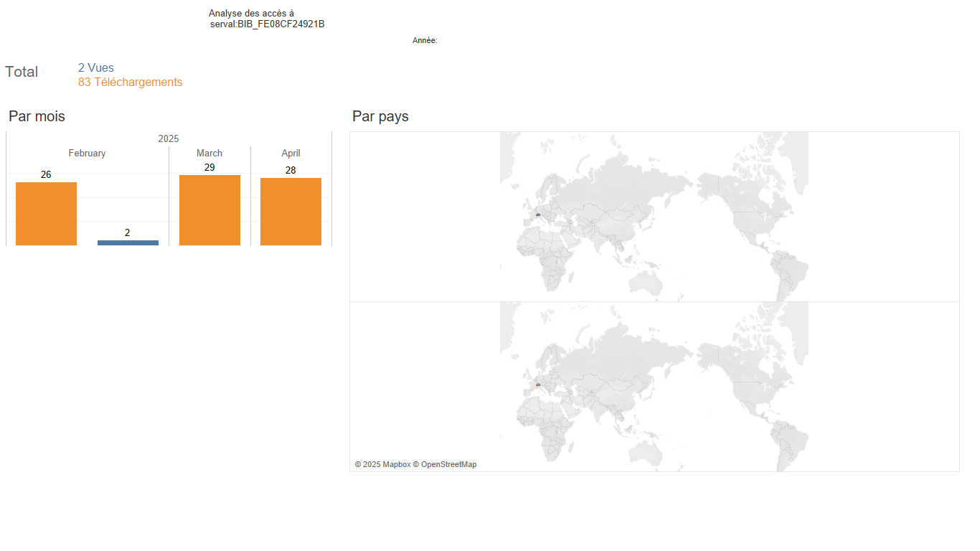Click the value label 26 above February bar

[46, 174]
